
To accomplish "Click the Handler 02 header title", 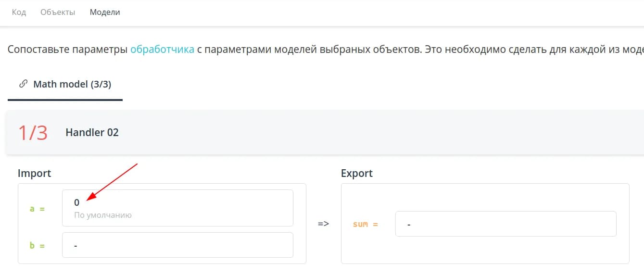I will (x=92, y=133).
